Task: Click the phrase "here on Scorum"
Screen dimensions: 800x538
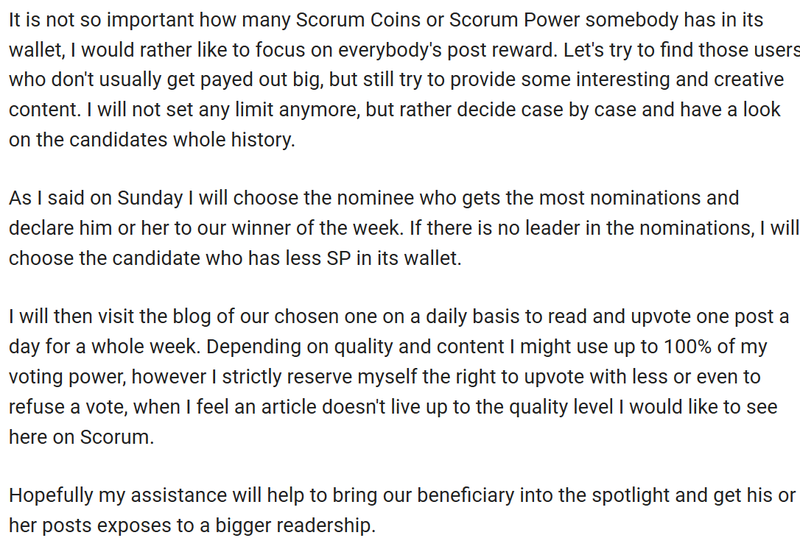Action: pos(80,437)
